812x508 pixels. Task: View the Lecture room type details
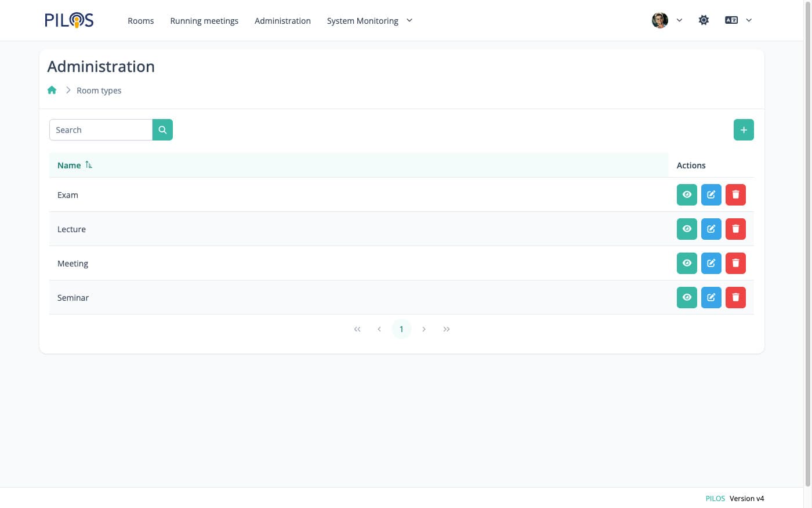pos(687,229)
